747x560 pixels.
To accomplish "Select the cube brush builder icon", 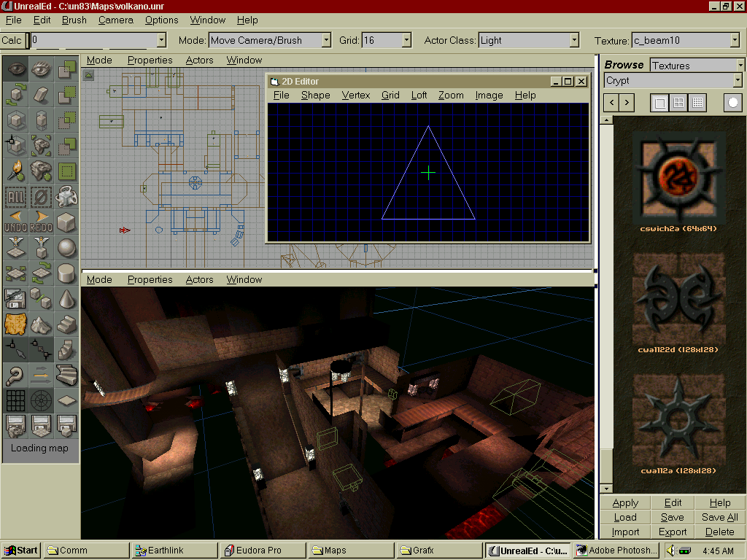I will 66,222.
